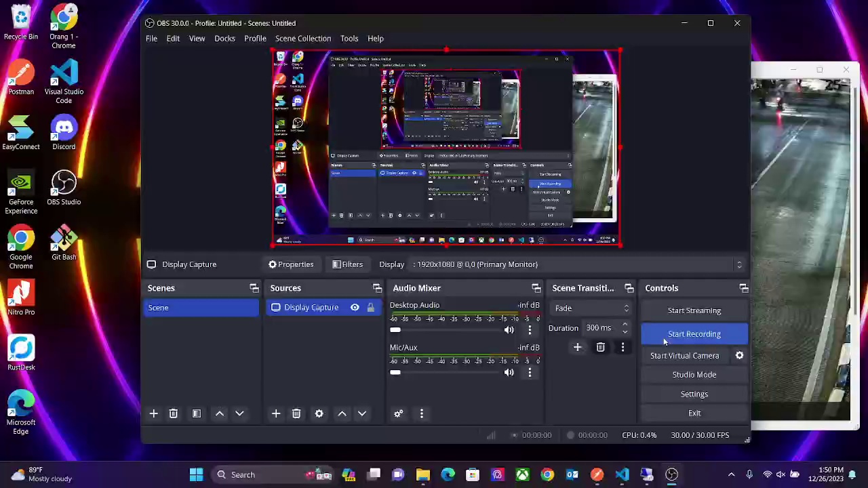Open Mic/Aux three-dot options menu
This screenshot has height=488, width=868.
530,372
